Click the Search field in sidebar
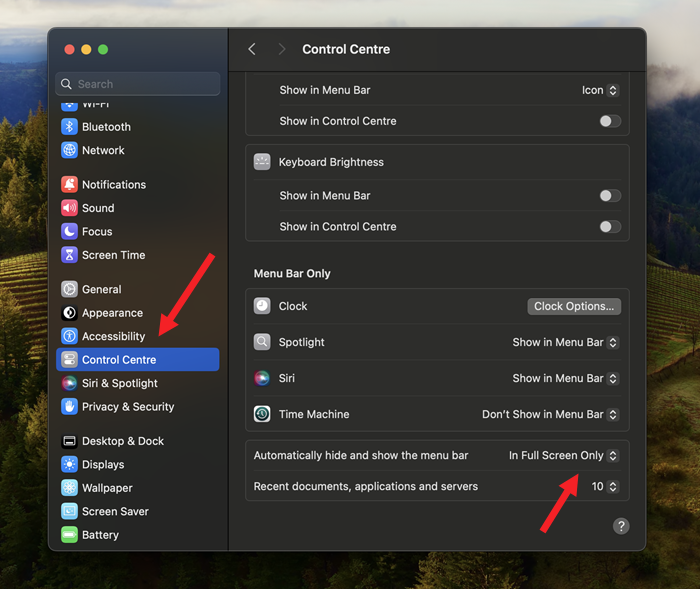Viewport: 700px width, 589px height. (138, 84)
